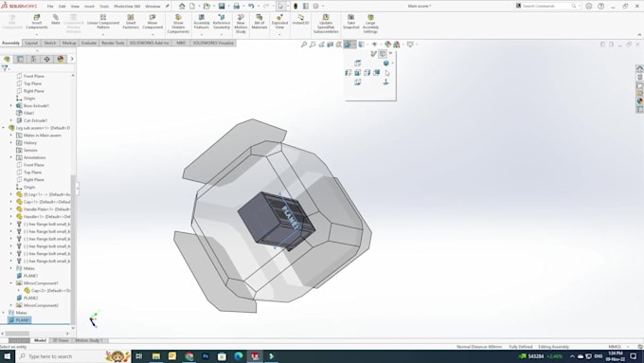Image resolution: width=644 pixels, height=363 pixels.
Task: Open Assembly Features tool
Action: click(x=201, y=22)
